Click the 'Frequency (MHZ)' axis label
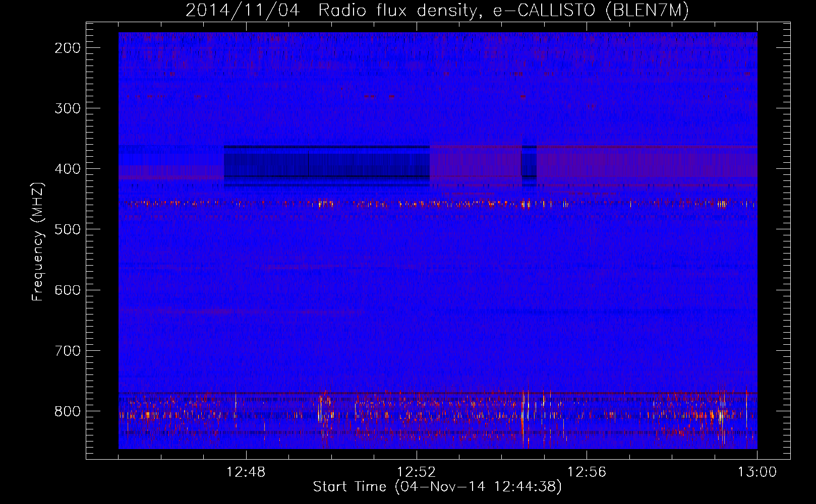816x504 pixels. 38,242
